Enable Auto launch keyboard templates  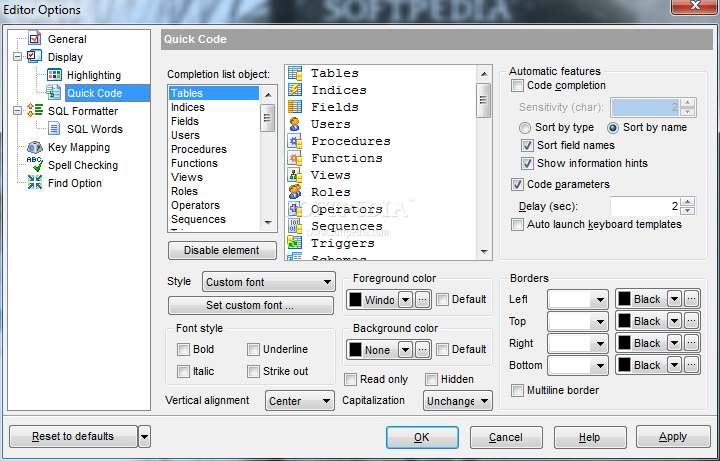518,225
